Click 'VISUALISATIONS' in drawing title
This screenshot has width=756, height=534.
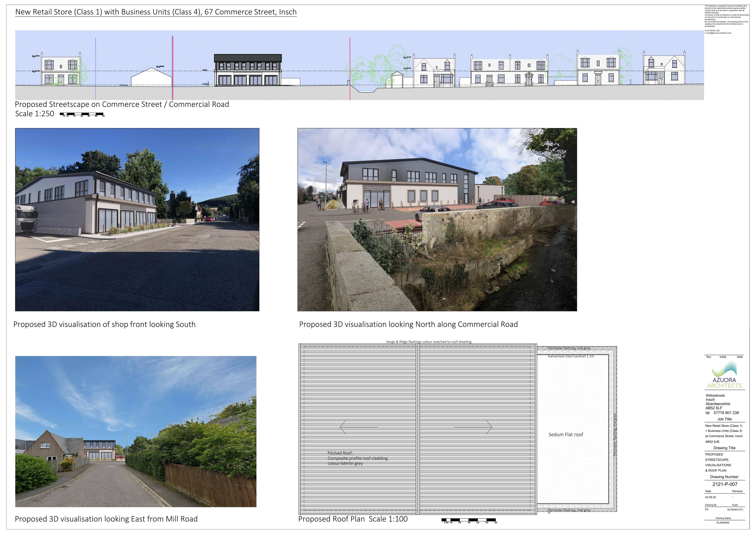pos(718,465)
